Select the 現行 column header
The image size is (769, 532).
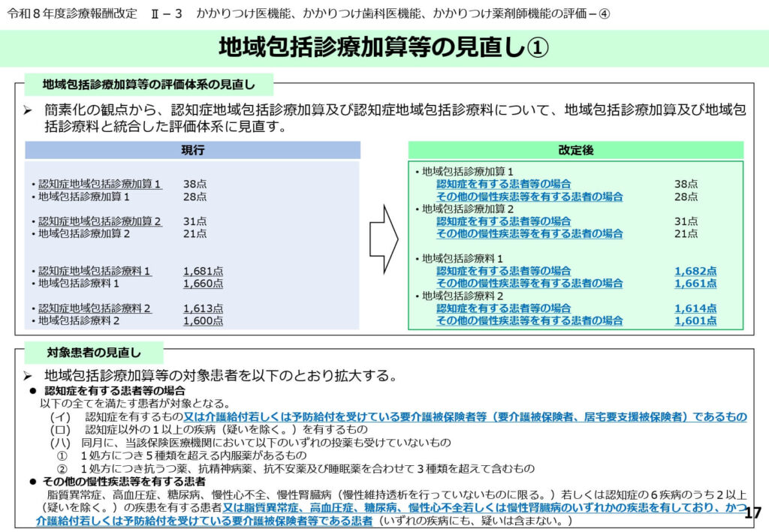tap(192, 150)
